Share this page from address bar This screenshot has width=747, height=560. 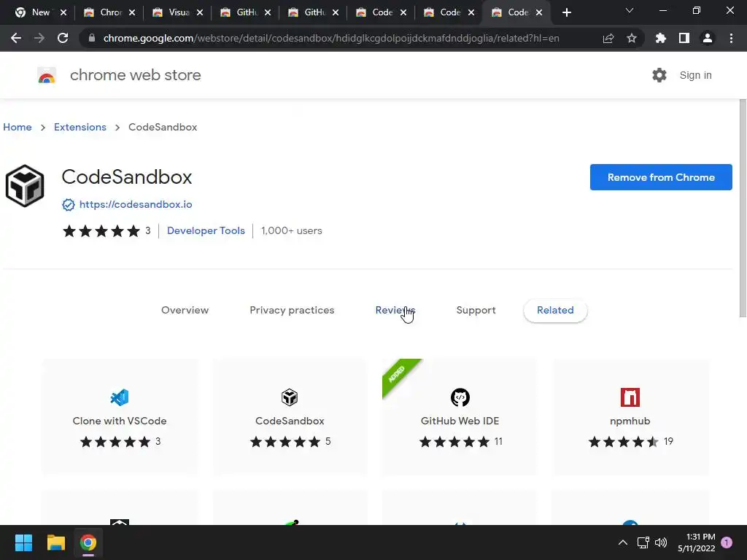coord(608,38)
